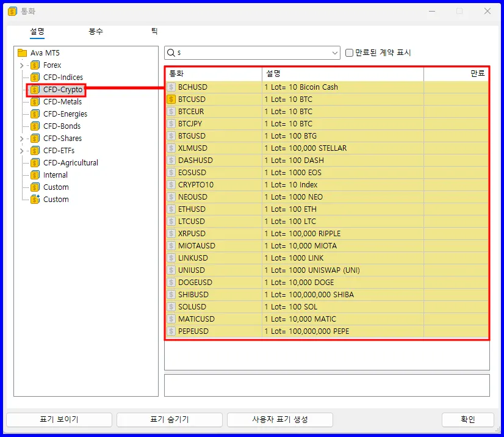The height and width of the screenshot is (437, 504).
Task: Select the CFD-ETFs tree item label
Action: tap(59, 151)
